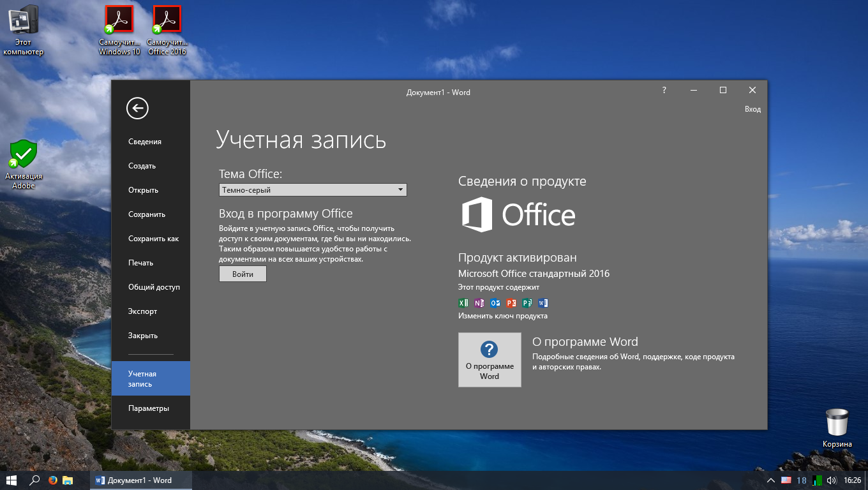
Task: Click the taskbar clock showing 16:26
Action: pos(853,480)
